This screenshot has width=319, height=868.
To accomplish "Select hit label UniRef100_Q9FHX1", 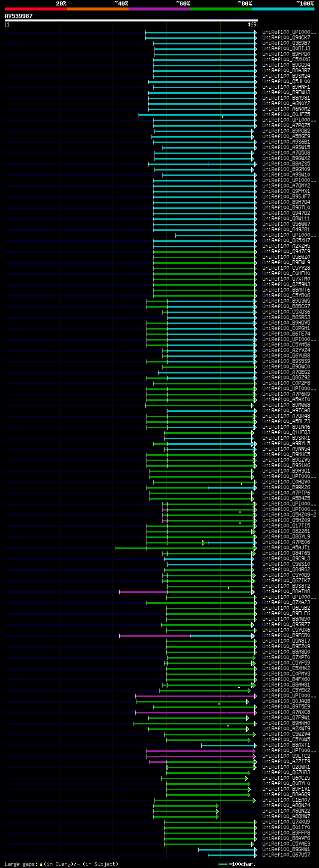I will (286, 191).
